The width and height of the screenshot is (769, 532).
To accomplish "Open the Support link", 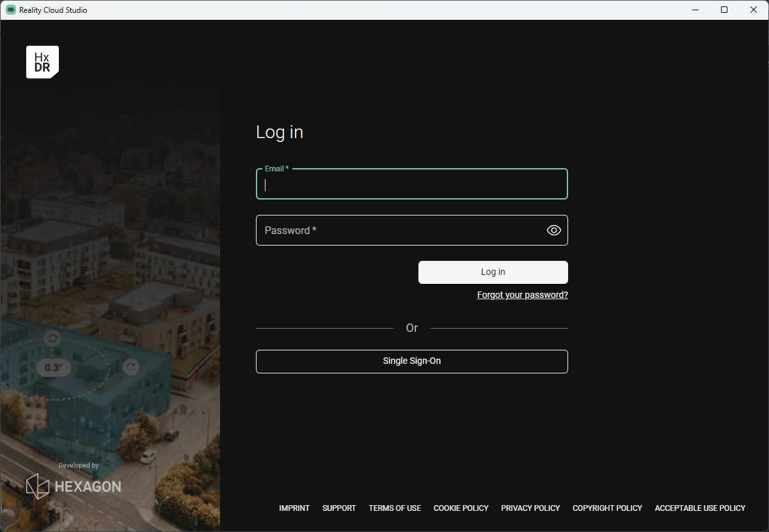I will 339,508.
